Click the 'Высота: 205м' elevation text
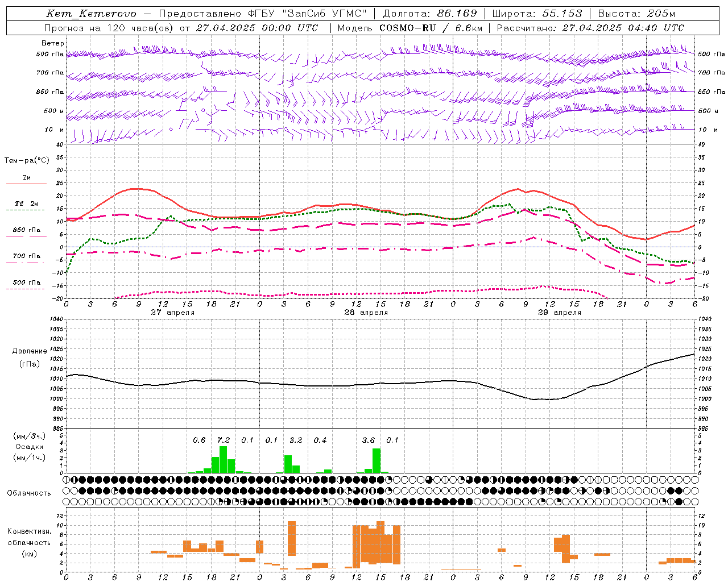 (x=636, y=14)
